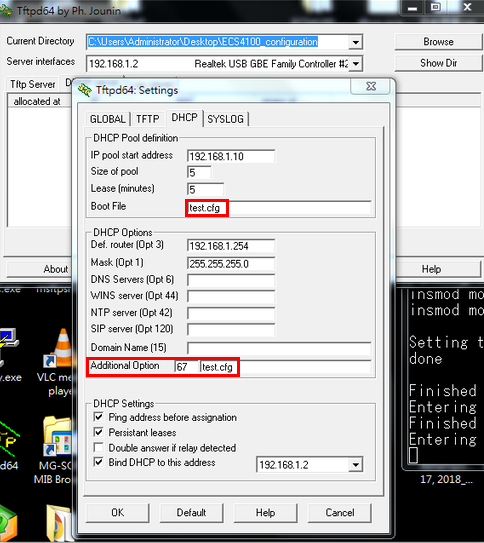Close the Tftpd64 Settings dialog
Image resolution: width=484 pixels, height=543 pixels.
point(371,86)
